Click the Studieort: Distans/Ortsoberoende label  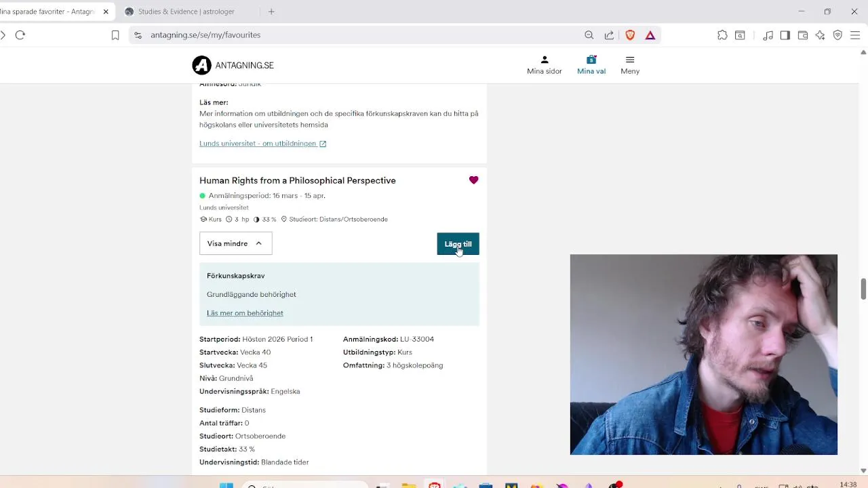click(x=338, y=220)
